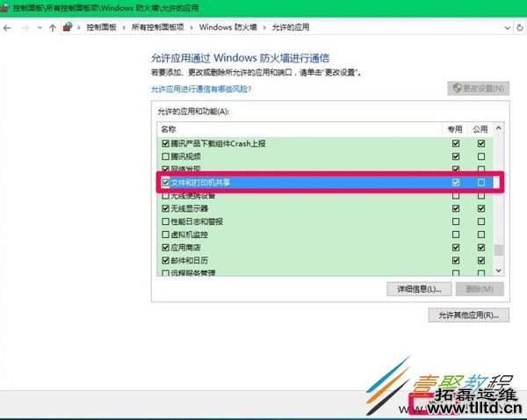
Task: Open recent locations dropdown arrow
Action: [40, 28]
